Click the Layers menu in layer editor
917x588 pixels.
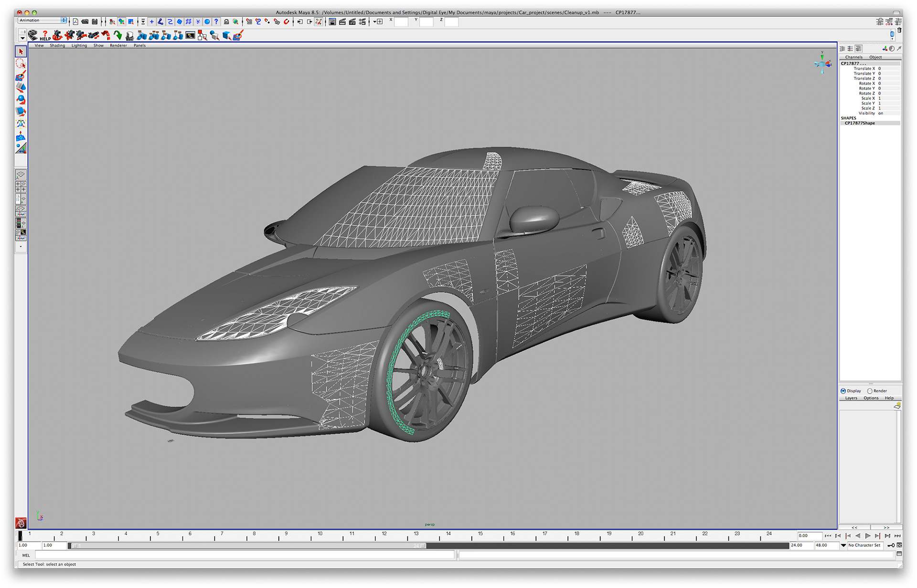coord(851,398)
